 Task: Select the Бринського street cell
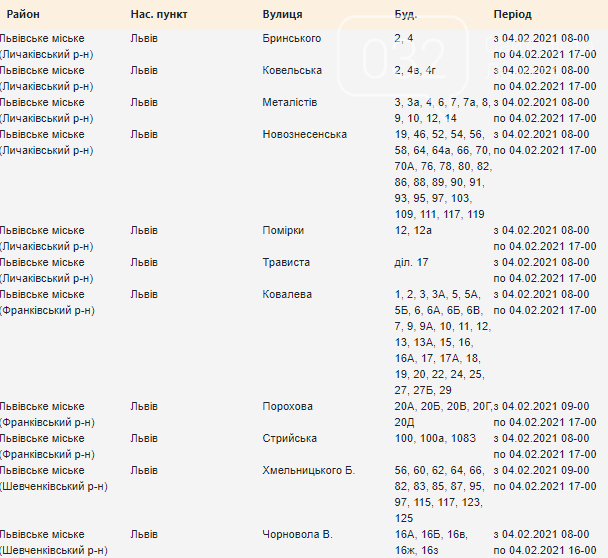292,38
